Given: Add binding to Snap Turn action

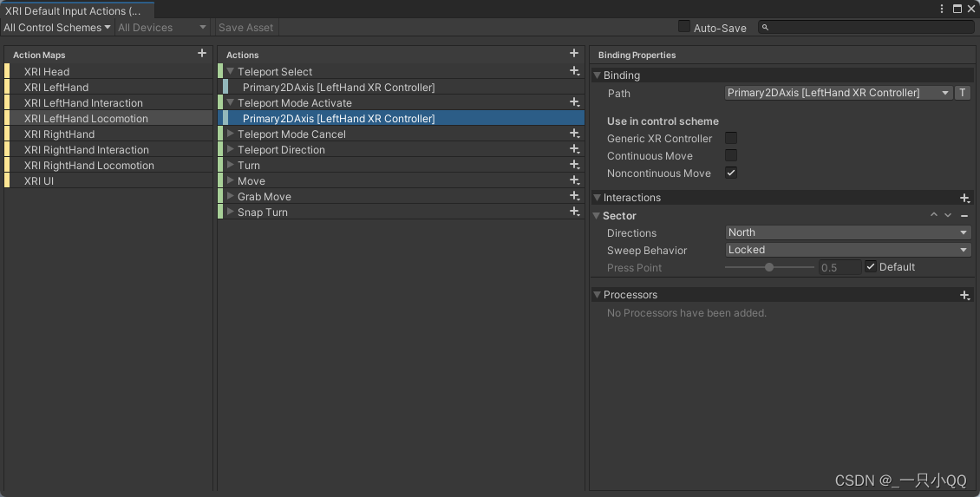Looking at the screenshot, I should pyautogui.click(x=574, y=212).
